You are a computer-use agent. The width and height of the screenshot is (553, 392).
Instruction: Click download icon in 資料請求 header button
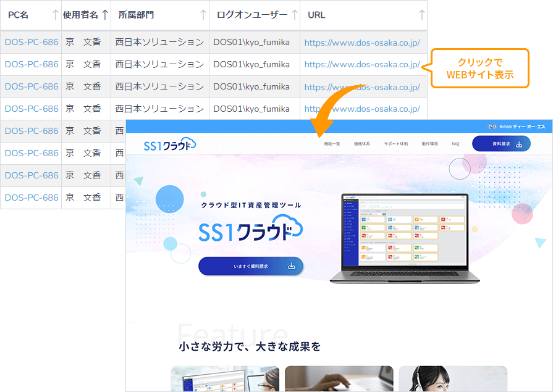[519, 144]
